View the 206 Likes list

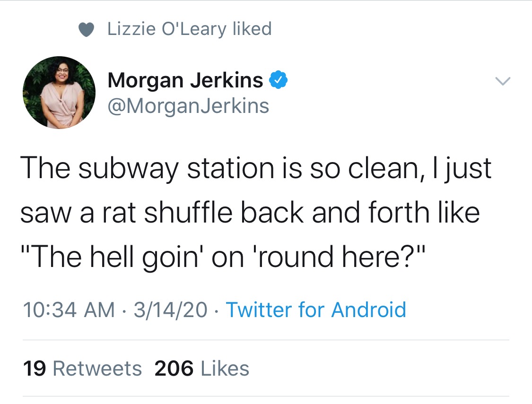202,369
